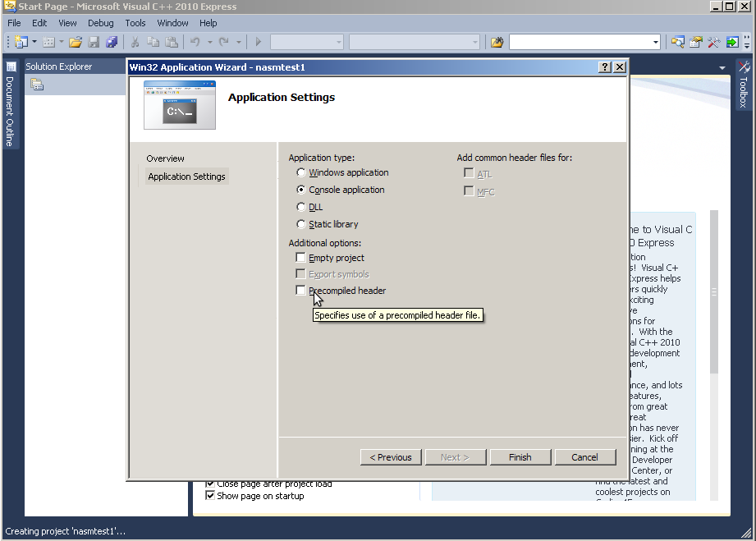Click the console application wizard thumbnail image
The width and height of the screenshot is (756, 541).
(x=180, y=105)
